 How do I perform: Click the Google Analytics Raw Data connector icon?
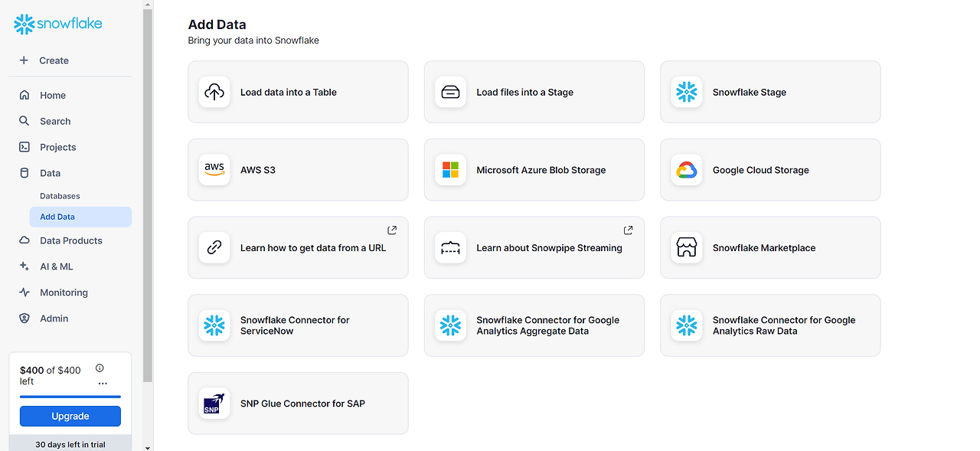point(687,325)
